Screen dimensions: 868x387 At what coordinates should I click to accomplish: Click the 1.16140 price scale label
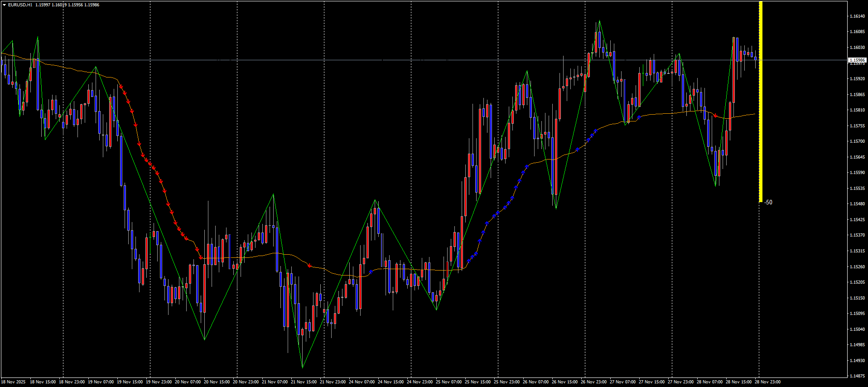[x=857, y=16]
